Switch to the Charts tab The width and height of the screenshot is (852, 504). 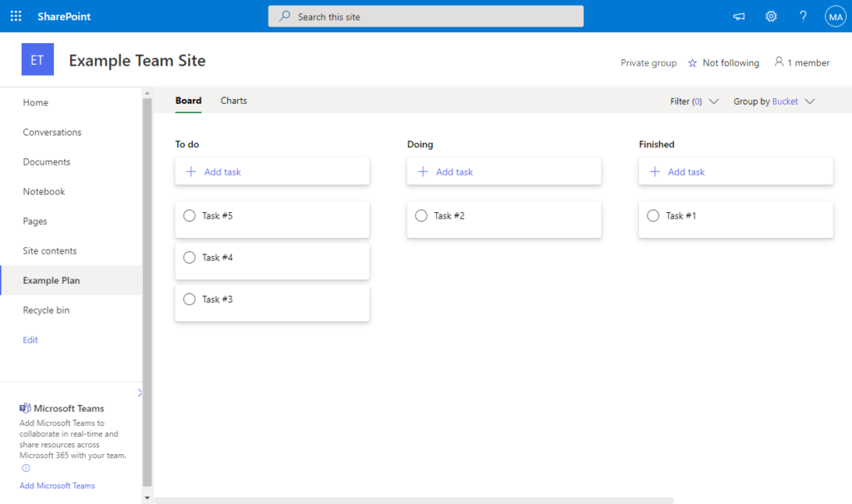point(234,101)
